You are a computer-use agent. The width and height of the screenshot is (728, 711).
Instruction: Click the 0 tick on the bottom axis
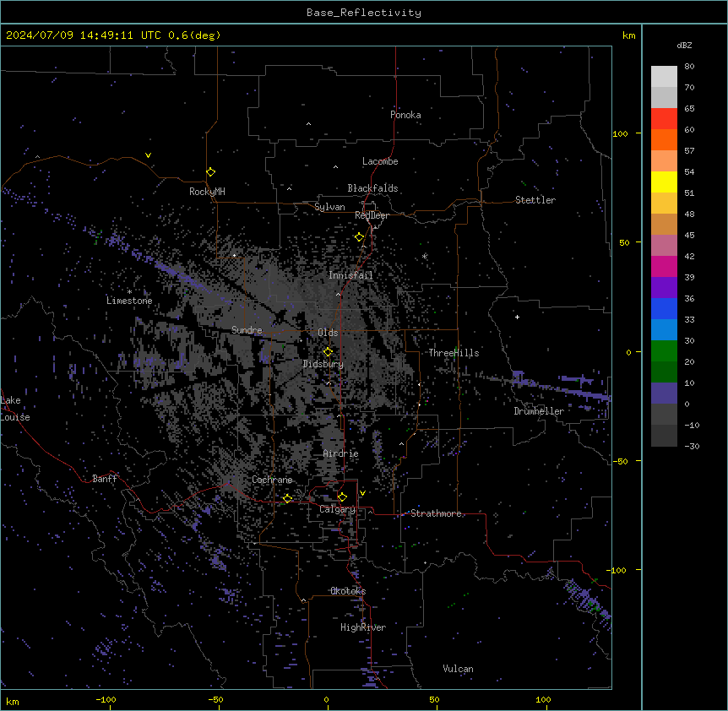[x=326, y=699]
